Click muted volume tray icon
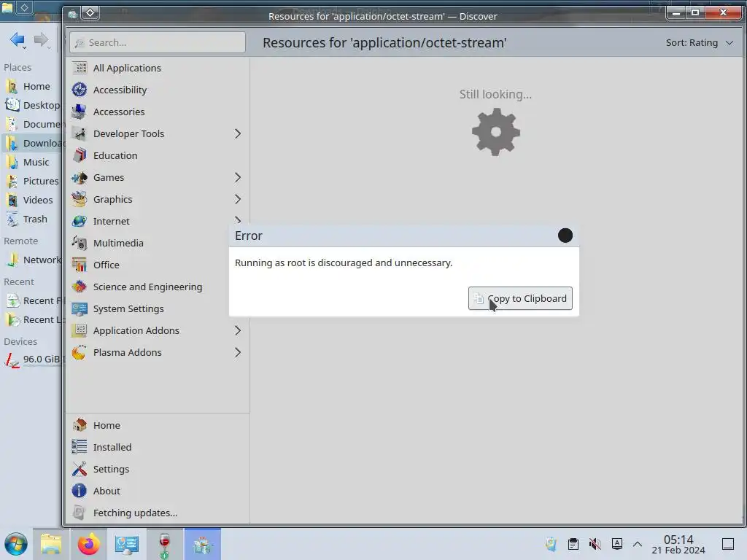 point(595,544)
